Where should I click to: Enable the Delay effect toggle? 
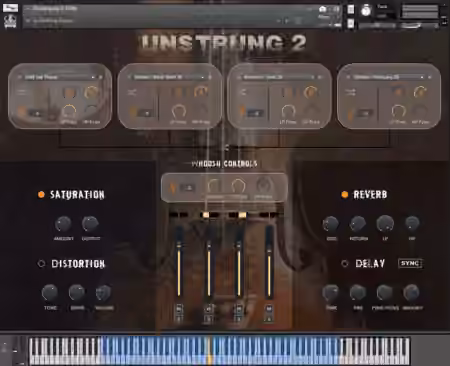345,264
